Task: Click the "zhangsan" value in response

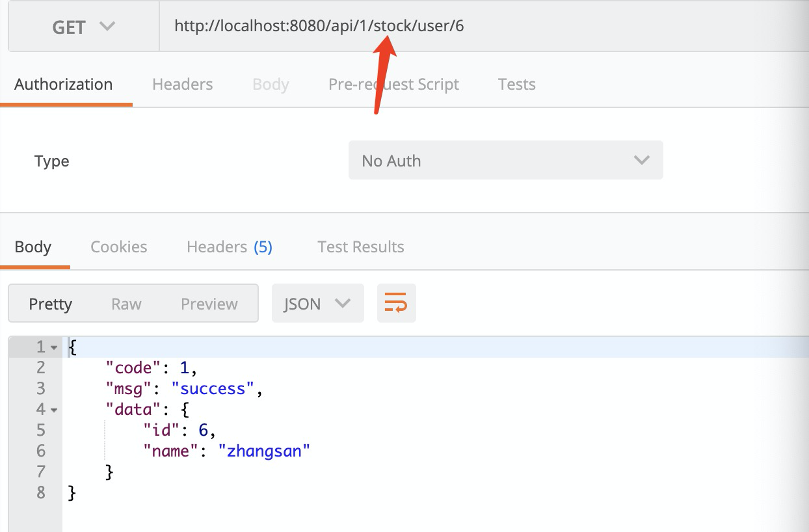Action: pos(264,451)
